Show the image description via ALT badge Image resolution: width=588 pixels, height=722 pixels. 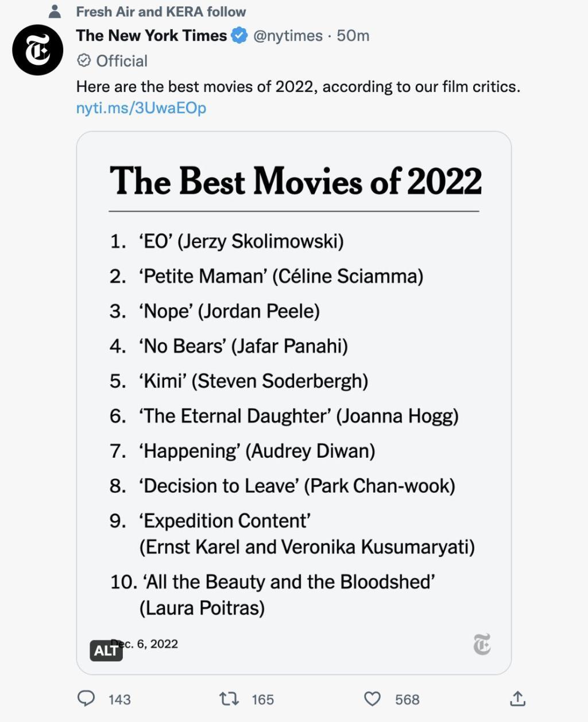[x=106, y=650]
